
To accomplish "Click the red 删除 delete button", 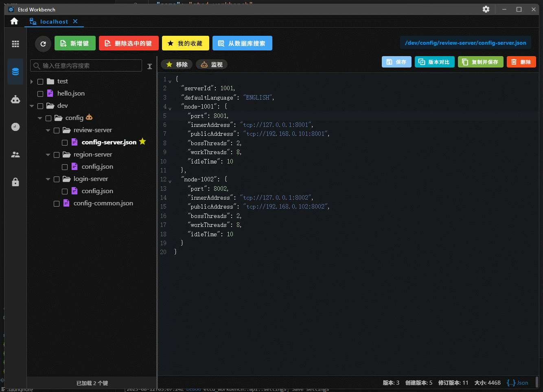I will 521,62.
